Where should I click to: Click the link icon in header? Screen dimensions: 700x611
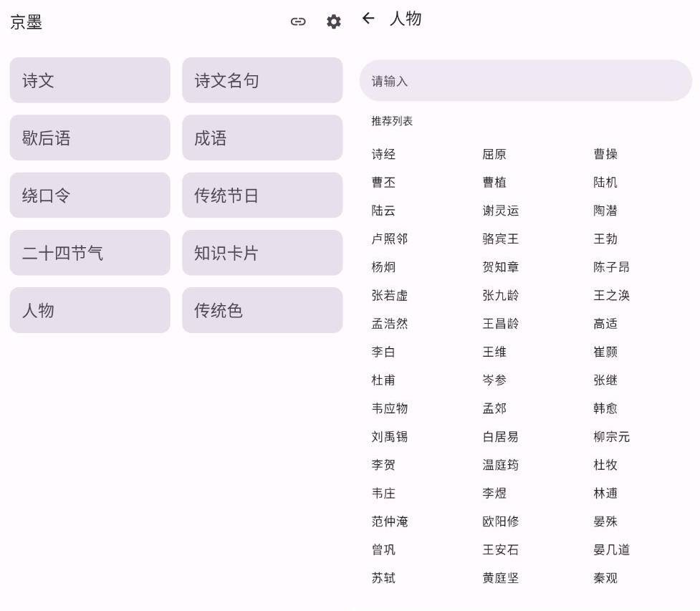click(298, 21)
